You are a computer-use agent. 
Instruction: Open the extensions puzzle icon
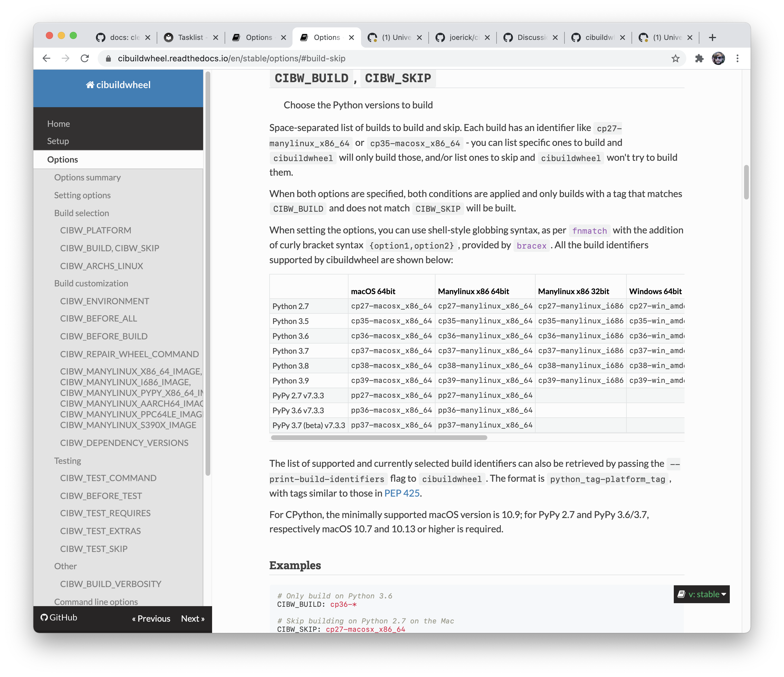pos(699,58)
